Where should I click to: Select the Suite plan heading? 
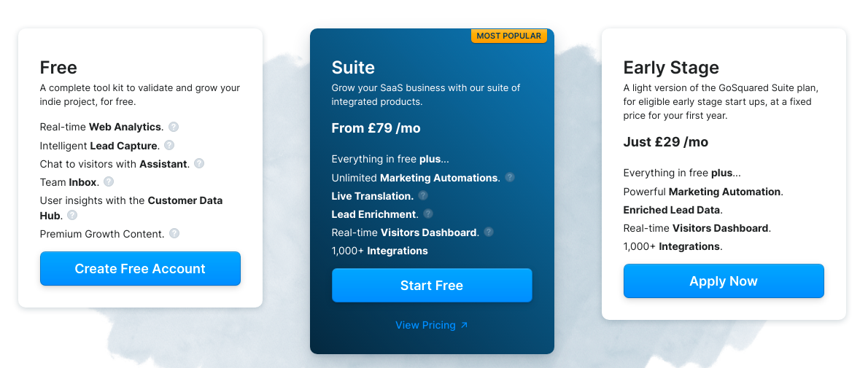(353, 68)
